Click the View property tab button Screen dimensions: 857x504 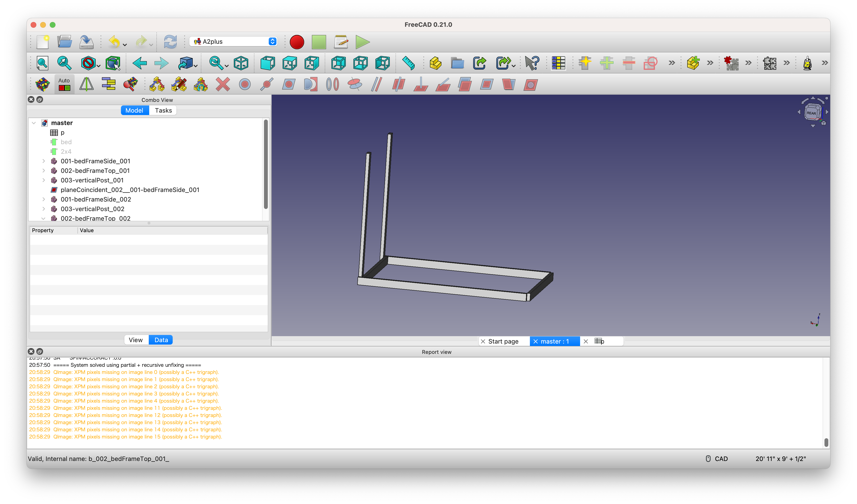coord(136,340)
